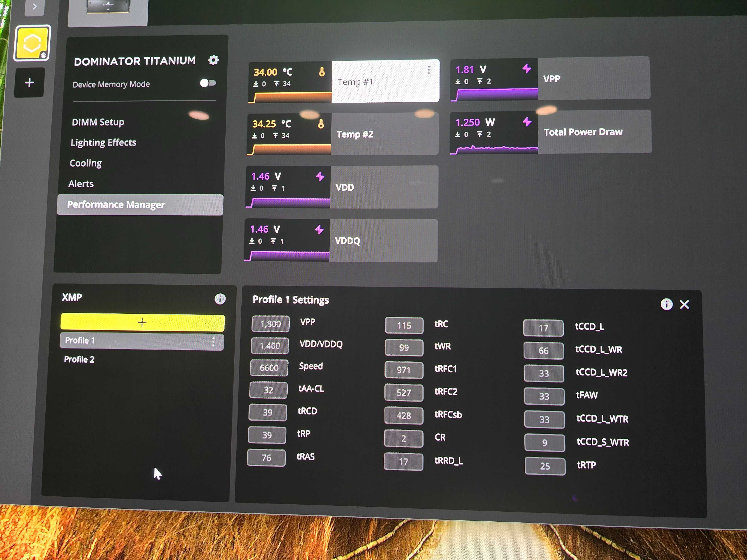
Task: Edit the tRAS value field 76
Action: tap(266, 458)
